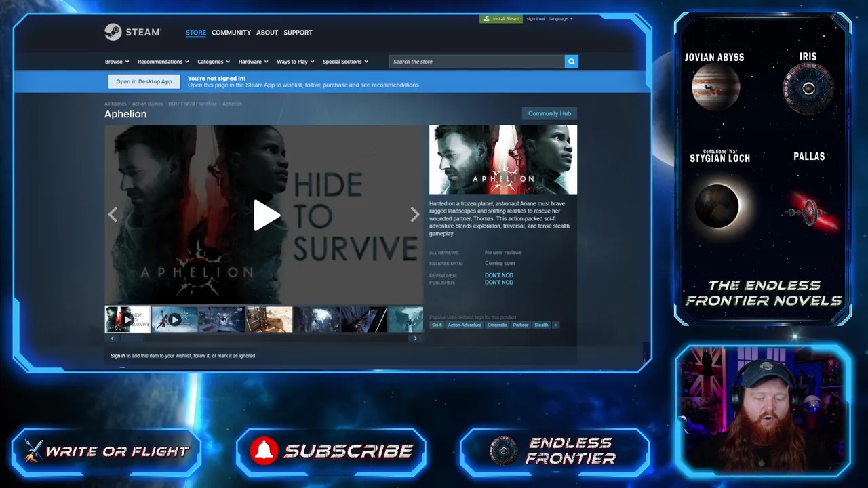Image resolution: width=868 pixels, height=488 pixels.
Task: Click the thumbnail strip right scroll arrow
Action: tap(415, 338)
